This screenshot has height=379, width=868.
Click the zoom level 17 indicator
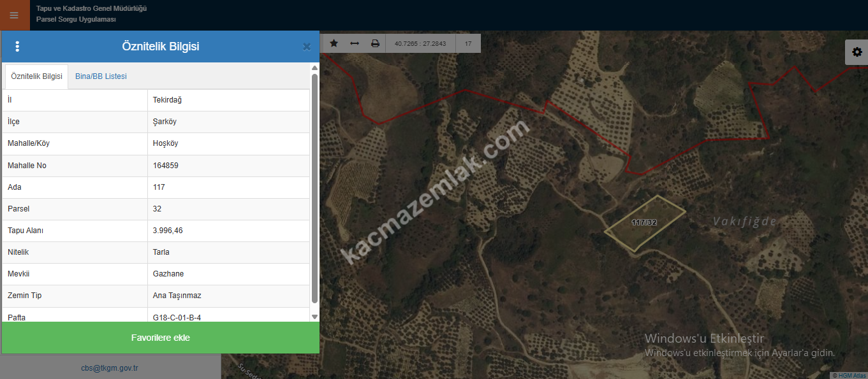coord(468,44)
